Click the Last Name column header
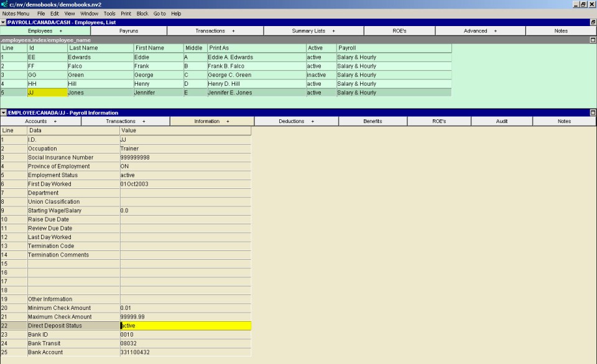 pyautogui.click(x=99, y=48)
